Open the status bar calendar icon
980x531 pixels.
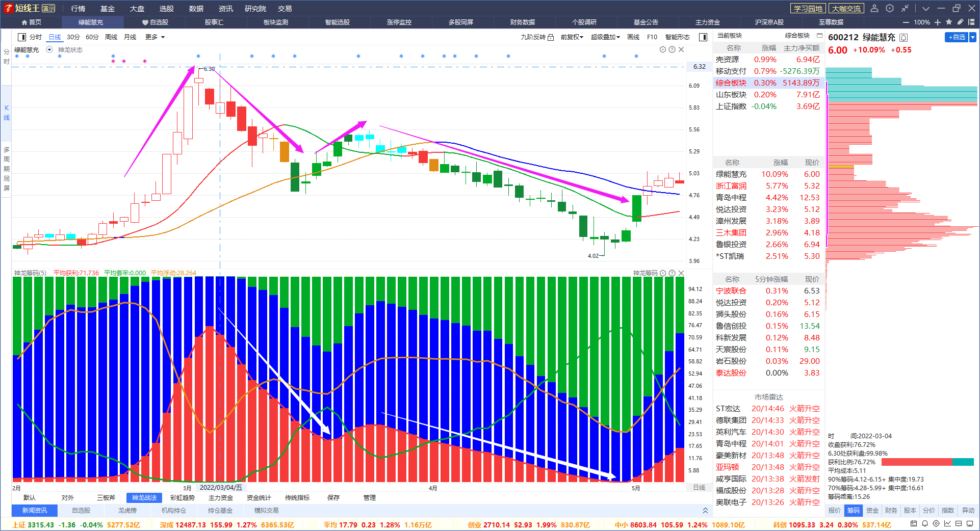[x=914, y=524]
